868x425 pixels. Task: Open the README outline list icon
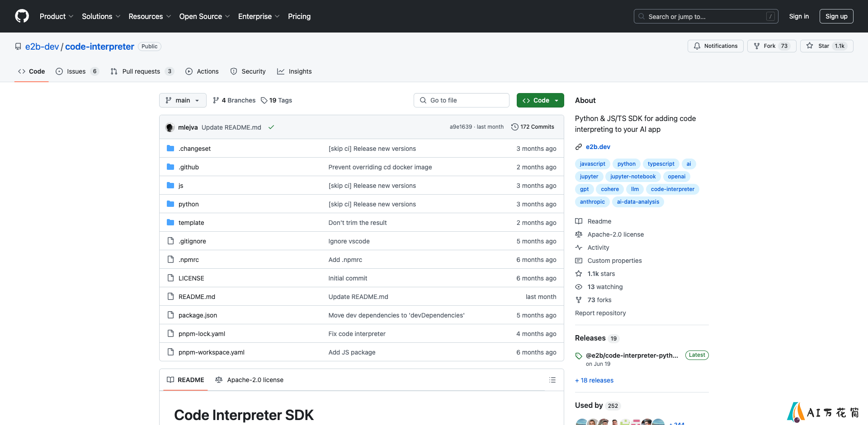552,380
